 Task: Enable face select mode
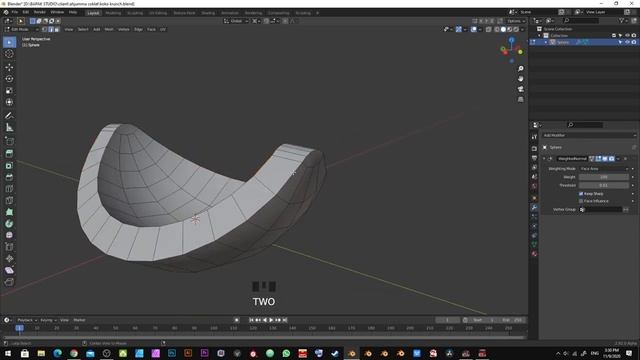57,29
